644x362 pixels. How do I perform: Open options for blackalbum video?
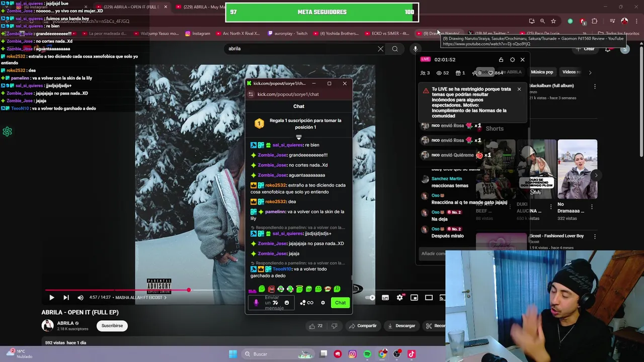(595, 86)
